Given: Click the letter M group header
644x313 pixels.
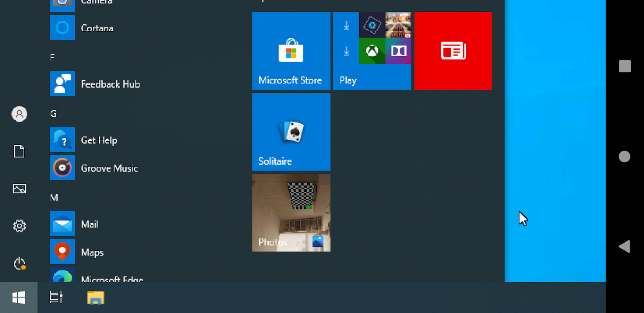Looking at the screenshot, I should (x=54, y=198).
